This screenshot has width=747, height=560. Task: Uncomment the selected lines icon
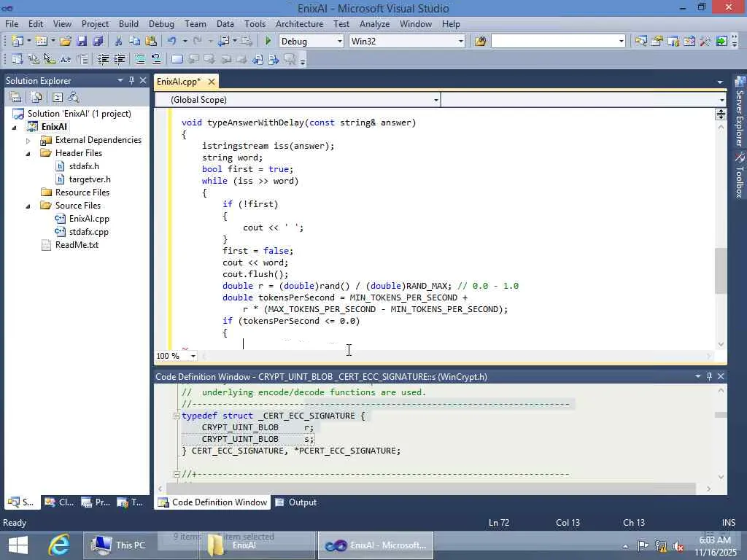(156, 60)
